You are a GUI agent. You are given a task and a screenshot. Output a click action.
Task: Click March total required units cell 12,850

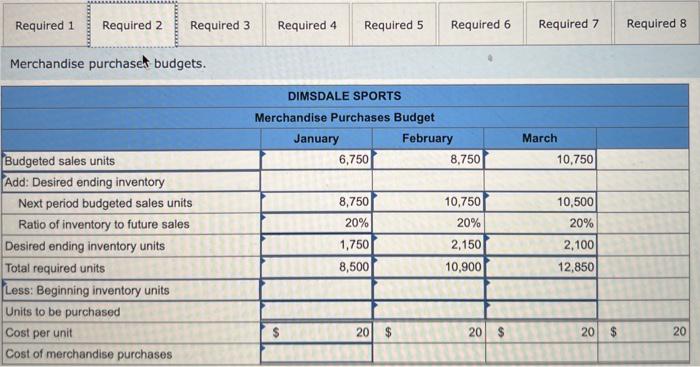click(540, 267)
